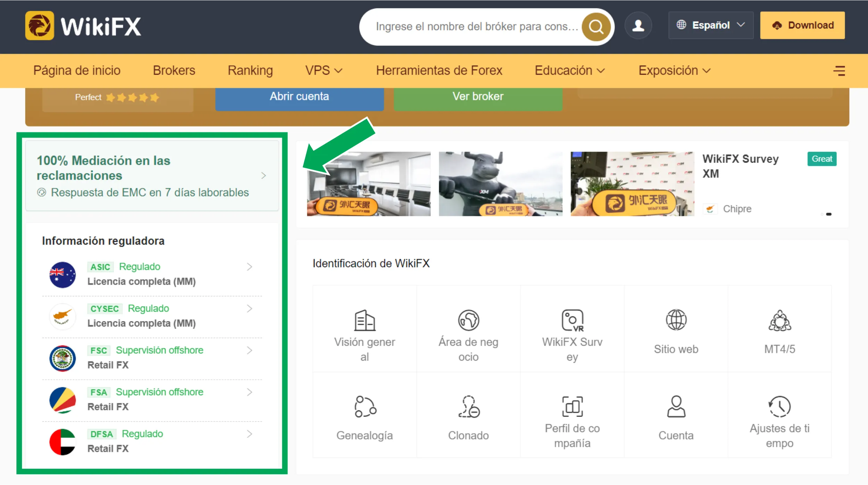Expand the VPS menu
This screenshot has height=485, width=868.
pos(324,71)
